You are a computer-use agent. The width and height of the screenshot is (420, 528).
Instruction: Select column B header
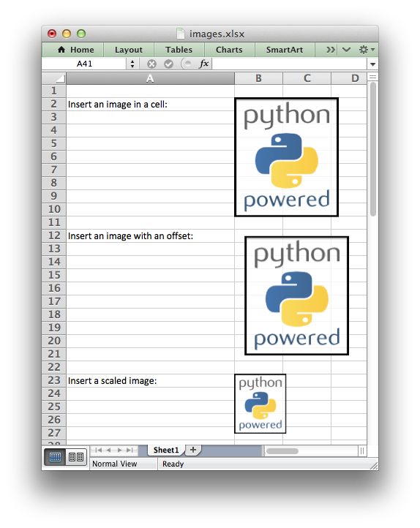(x=258, y=78)
